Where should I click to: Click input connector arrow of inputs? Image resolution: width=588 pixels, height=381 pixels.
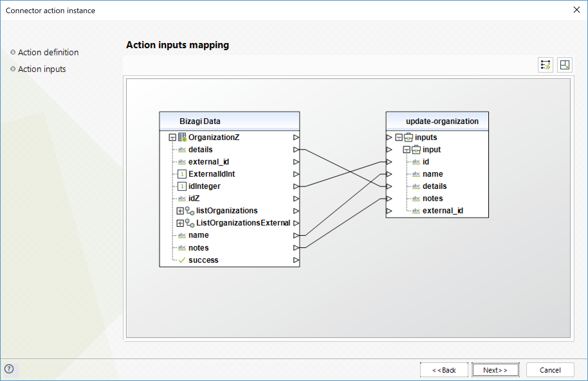pyautogui.click(x=389, y=137)
